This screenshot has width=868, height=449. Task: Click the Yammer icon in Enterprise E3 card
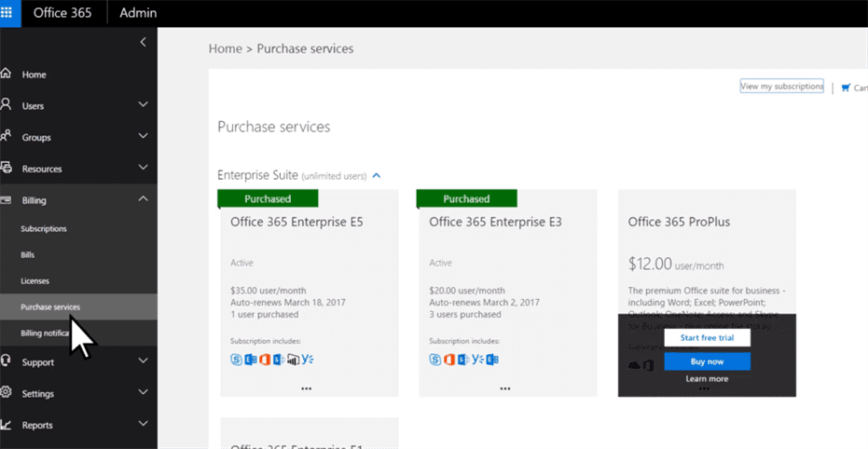click(478, 360)
